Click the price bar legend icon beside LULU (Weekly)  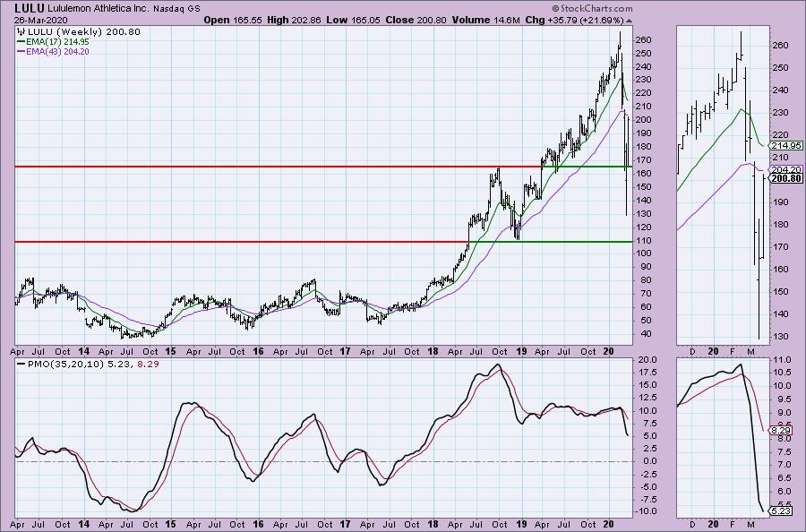[21, 32]
